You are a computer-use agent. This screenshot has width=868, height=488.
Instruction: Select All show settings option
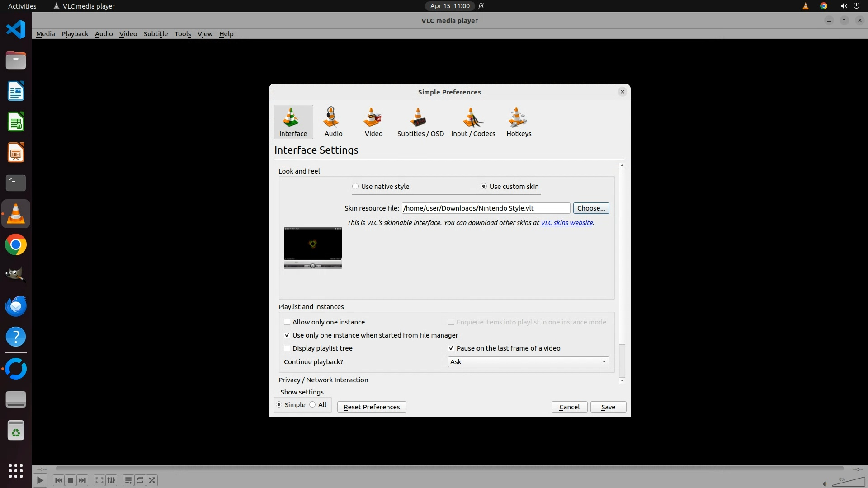313,405
